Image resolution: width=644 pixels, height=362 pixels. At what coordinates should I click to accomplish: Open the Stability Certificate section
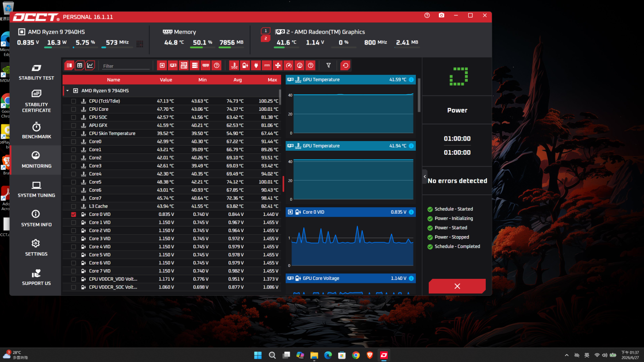point(36,101)
